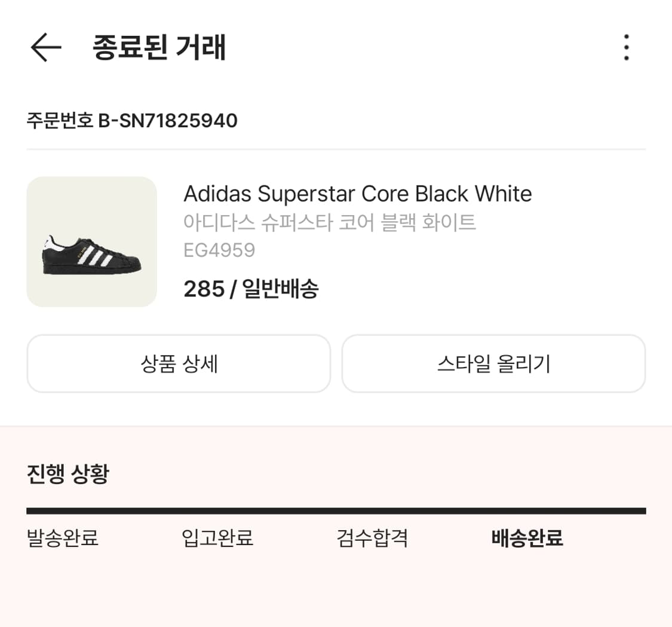Image resolution: width=672 pixels, height=627 pixels.
Task: Click the 종료된 거래 page title
Action: click(x=158, y=48)
